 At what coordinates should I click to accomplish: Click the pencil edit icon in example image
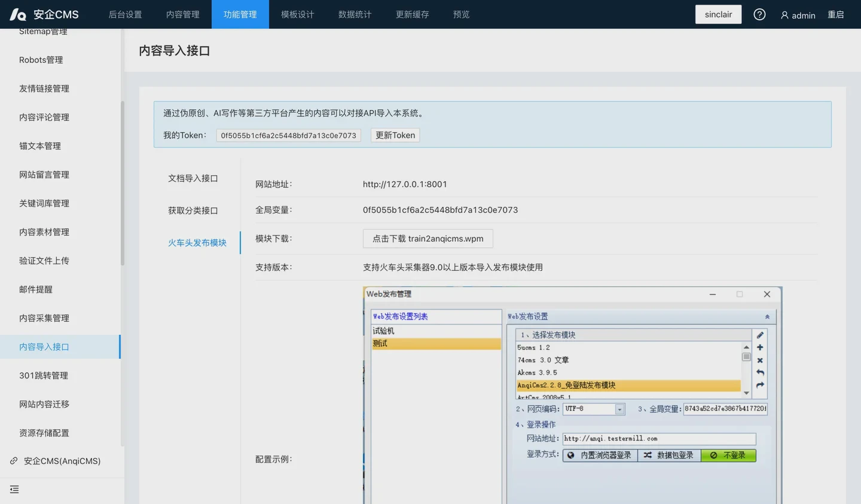pyautogui.click(x=760, y=335)
